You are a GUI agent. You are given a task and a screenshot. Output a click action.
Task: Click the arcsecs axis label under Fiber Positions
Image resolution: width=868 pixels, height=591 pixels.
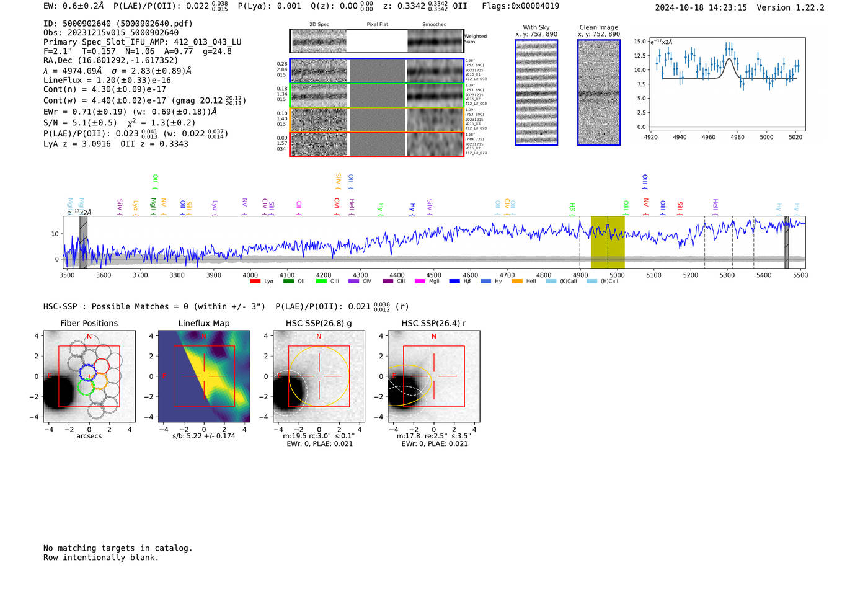coord(89,436)
